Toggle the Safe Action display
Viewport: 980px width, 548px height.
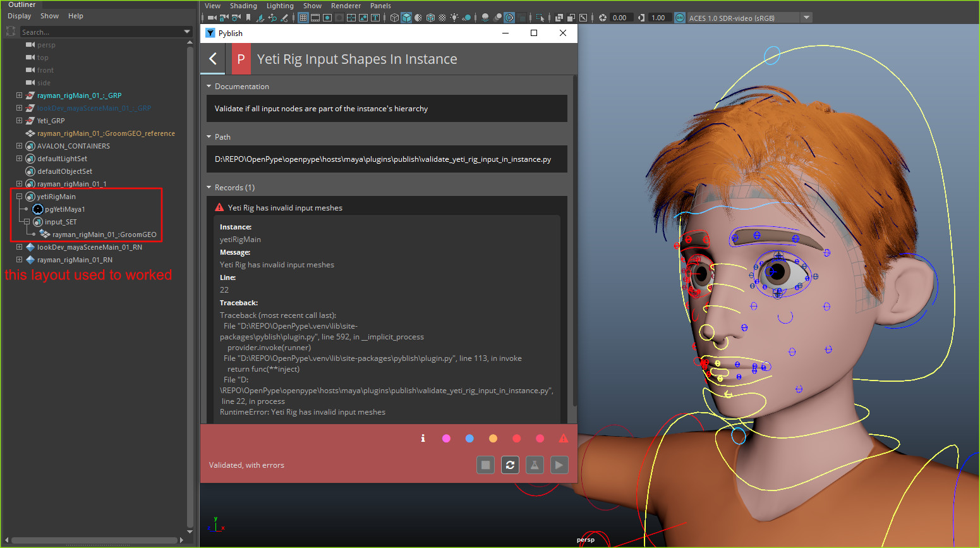point(363,18)
